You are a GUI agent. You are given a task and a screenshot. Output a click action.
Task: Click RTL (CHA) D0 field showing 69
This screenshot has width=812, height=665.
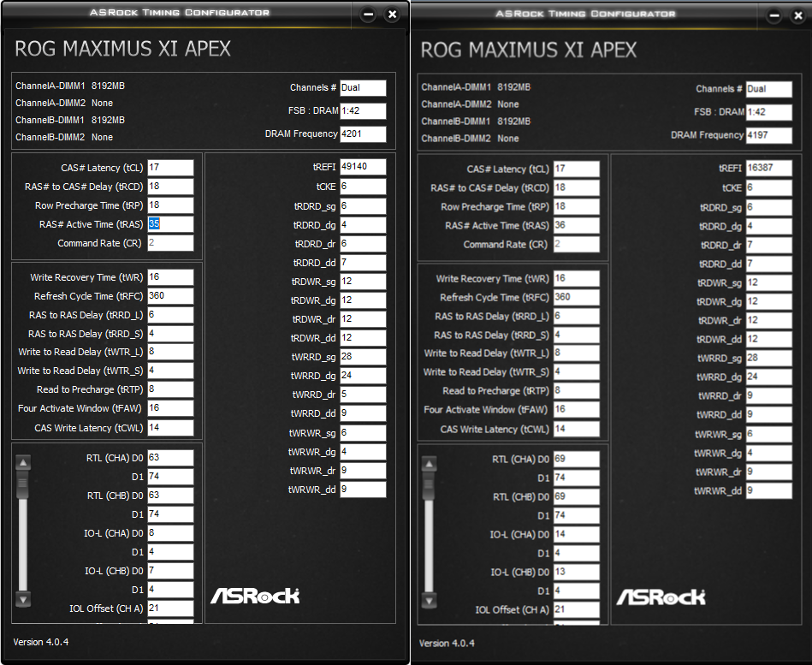577,460
